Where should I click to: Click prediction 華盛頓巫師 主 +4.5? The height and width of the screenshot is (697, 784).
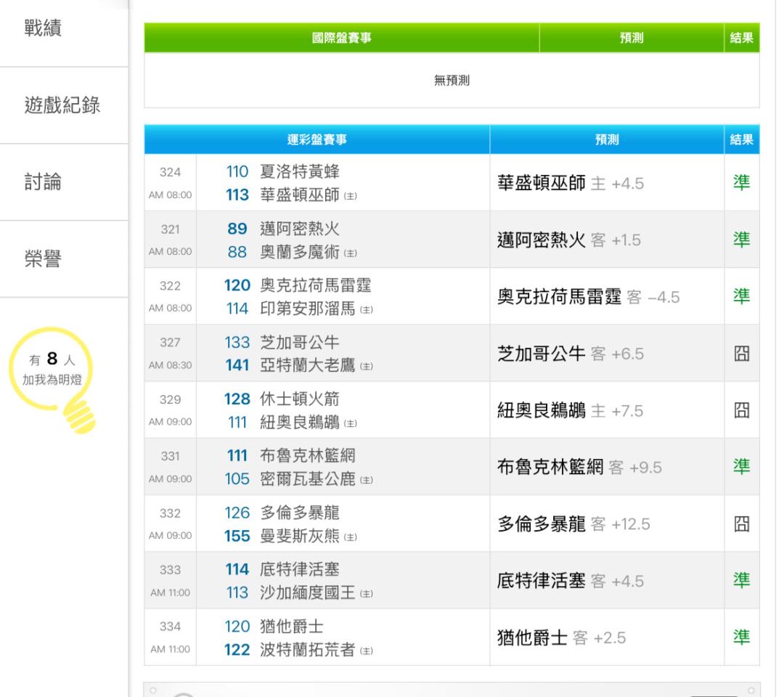(x=571, y=183)
